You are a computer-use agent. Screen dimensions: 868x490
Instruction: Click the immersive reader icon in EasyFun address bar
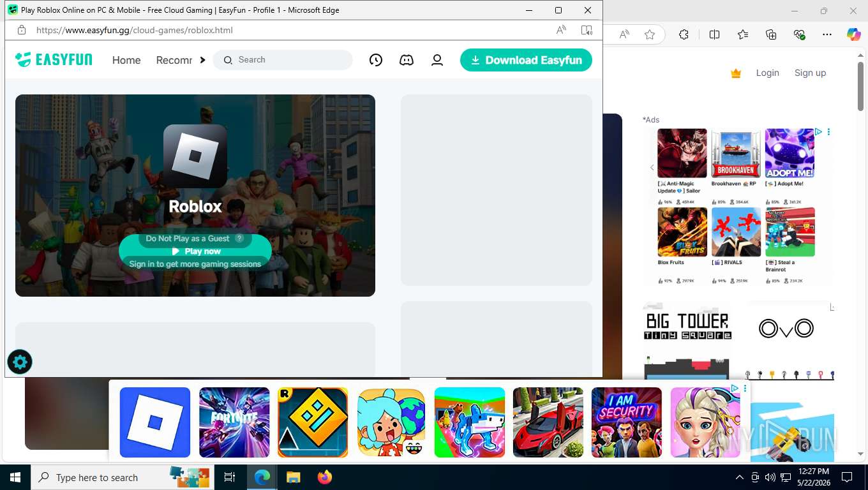tap(587, 30)
